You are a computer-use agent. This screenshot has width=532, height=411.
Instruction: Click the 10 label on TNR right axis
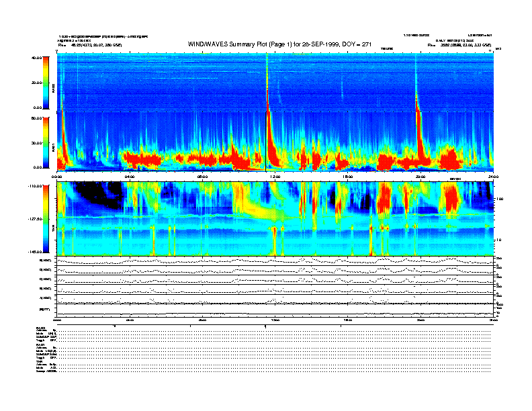click(498, 240)
